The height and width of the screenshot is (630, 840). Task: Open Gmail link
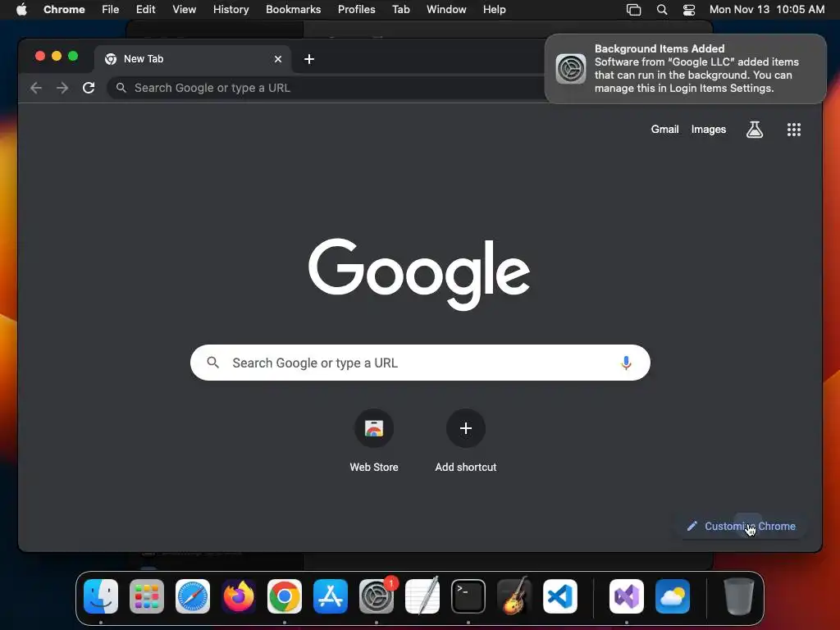coord(664,129)
